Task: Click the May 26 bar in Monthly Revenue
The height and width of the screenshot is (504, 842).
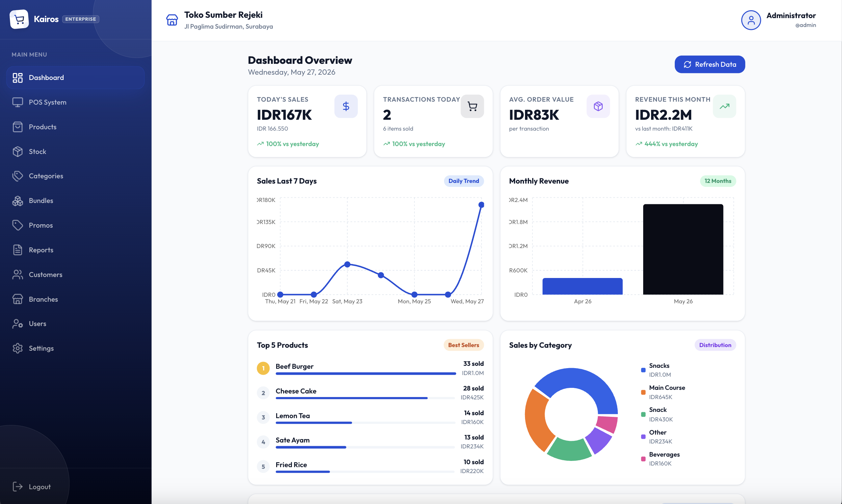Action: point(683,249)
